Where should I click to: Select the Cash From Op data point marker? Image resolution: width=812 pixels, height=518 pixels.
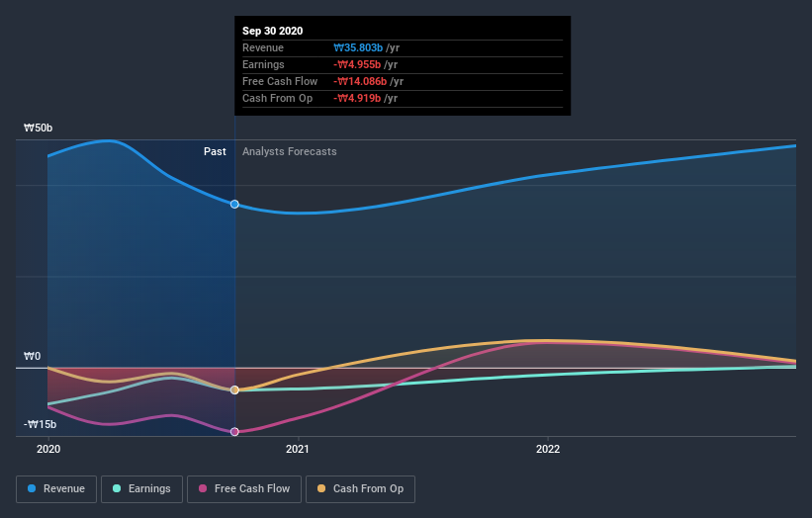234,389
